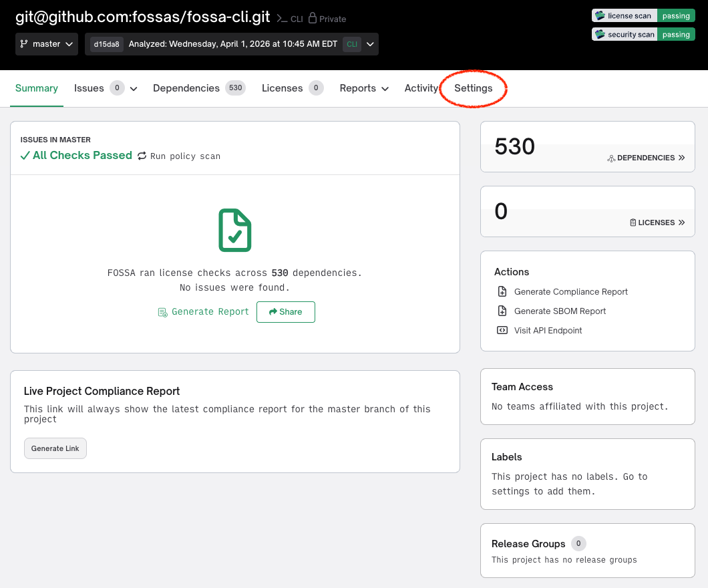The width and height of the screenshot is (708, 588).
Task: Open the LICENSES card link
Action: 657,223
